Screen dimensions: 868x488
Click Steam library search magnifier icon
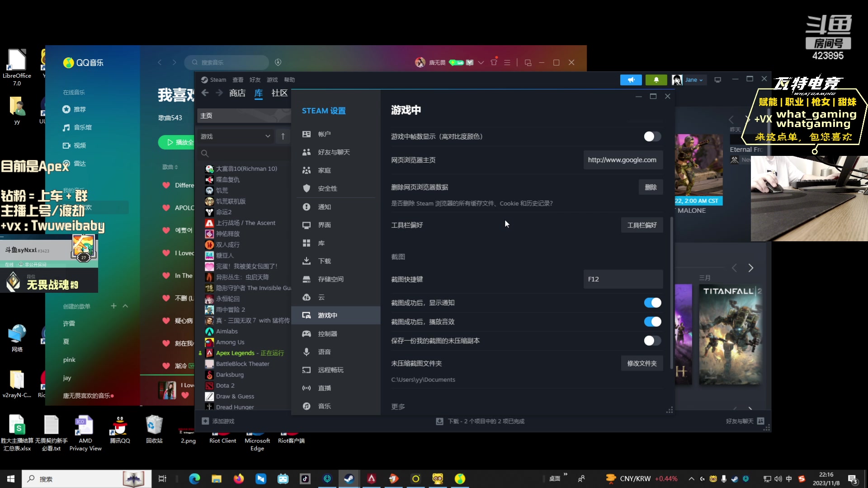click(205, 154)
